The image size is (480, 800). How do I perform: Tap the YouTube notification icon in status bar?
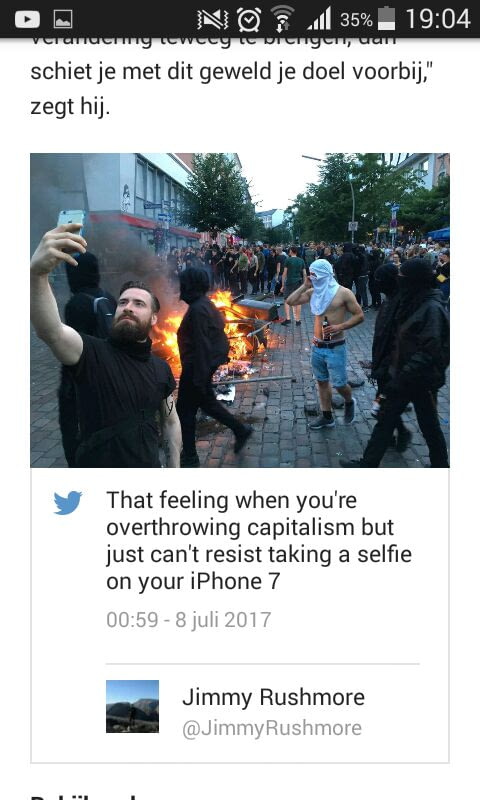point(27,19)
